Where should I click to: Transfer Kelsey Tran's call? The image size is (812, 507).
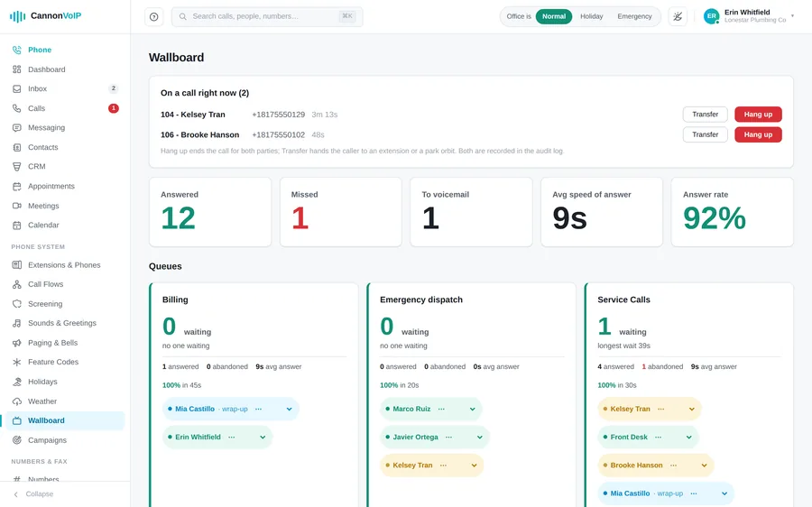[705, 115]
